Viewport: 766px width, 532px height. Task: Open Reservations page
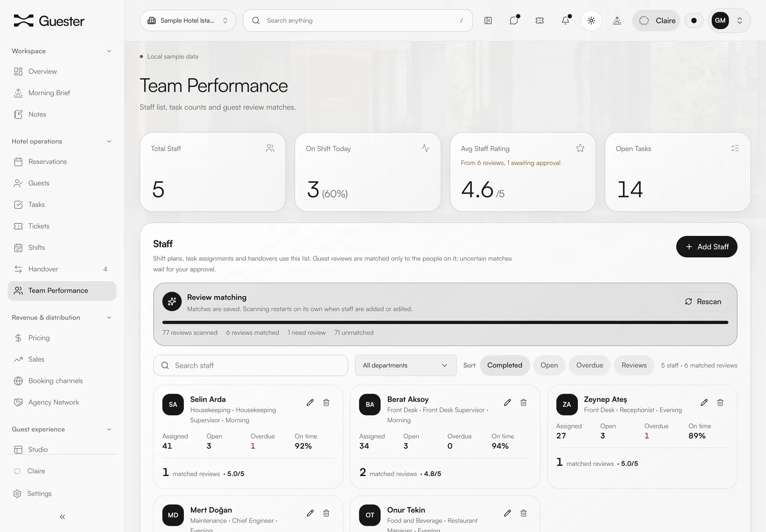pyautogui.click(x=62, y=162)
